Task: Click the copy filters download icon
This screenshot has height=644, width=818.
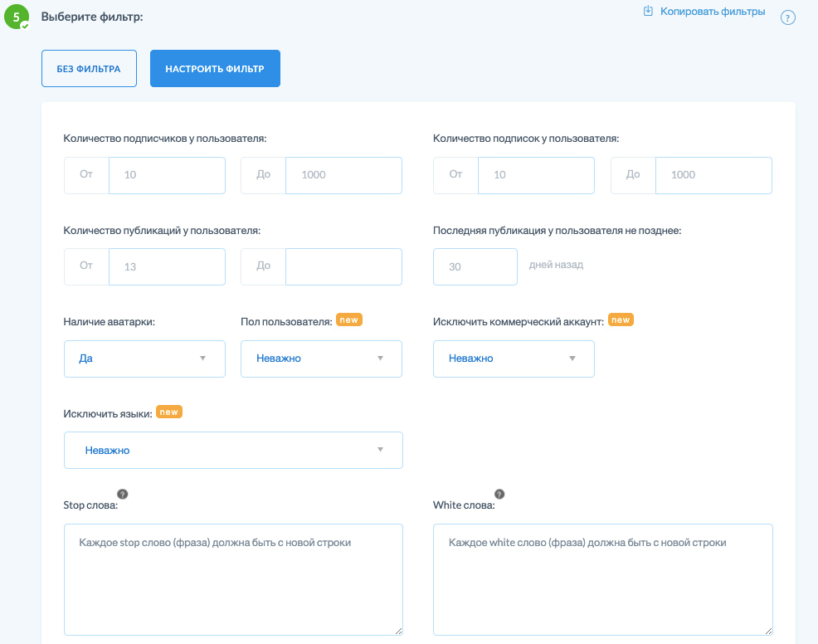Action: click(x=649, y=12)
